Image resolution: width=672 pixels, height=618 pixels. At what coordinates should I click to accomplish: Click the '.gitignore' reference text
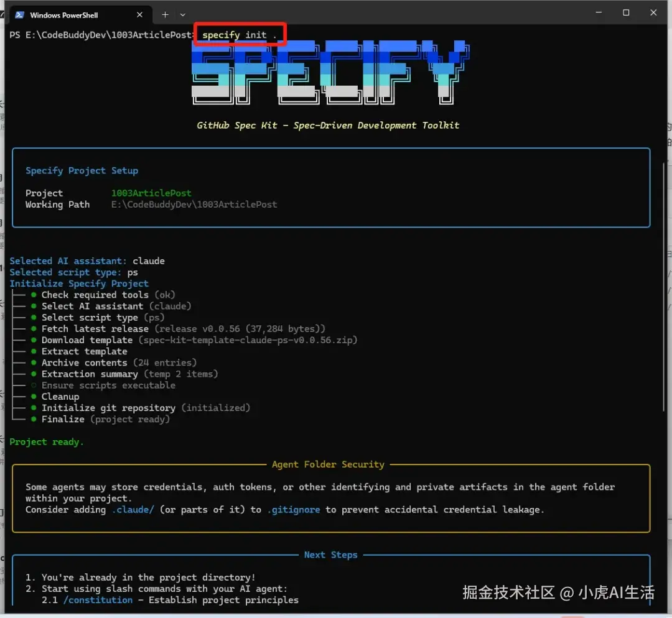click(294, 510)
